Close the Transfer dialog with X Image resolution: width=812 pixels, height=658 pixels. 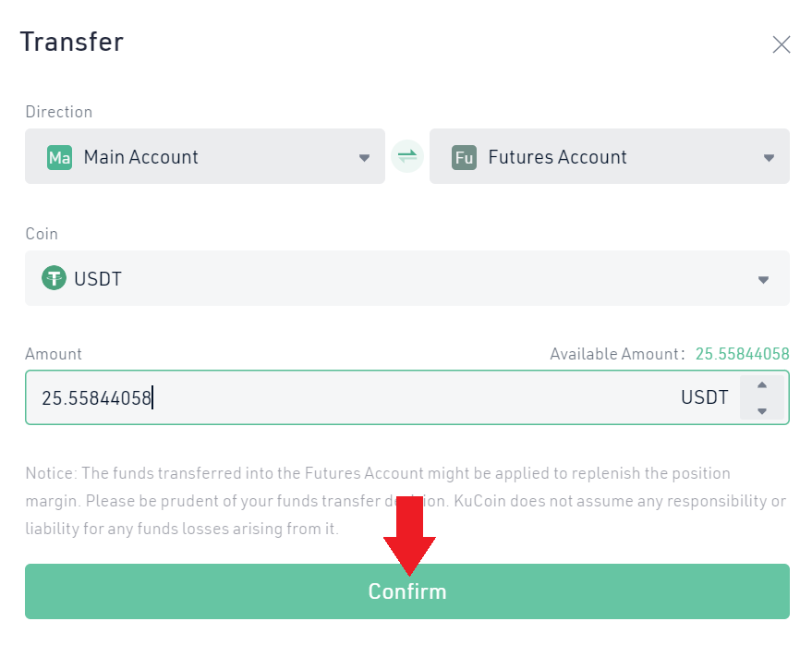pyautogui.click(x=782, y=44)
